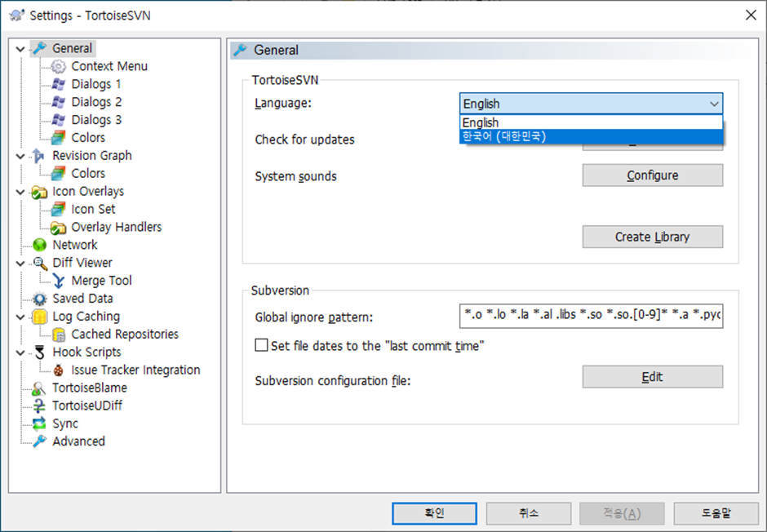Enable set file dates to last commit time

261,345
